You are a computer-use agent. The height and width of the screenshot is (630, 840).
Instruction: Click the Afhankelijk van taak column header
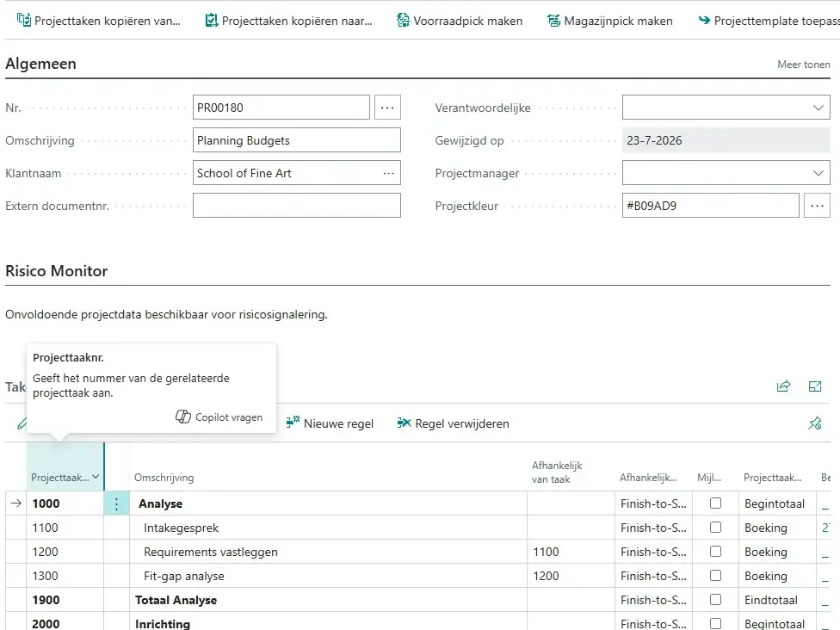[x=557, y=472]
